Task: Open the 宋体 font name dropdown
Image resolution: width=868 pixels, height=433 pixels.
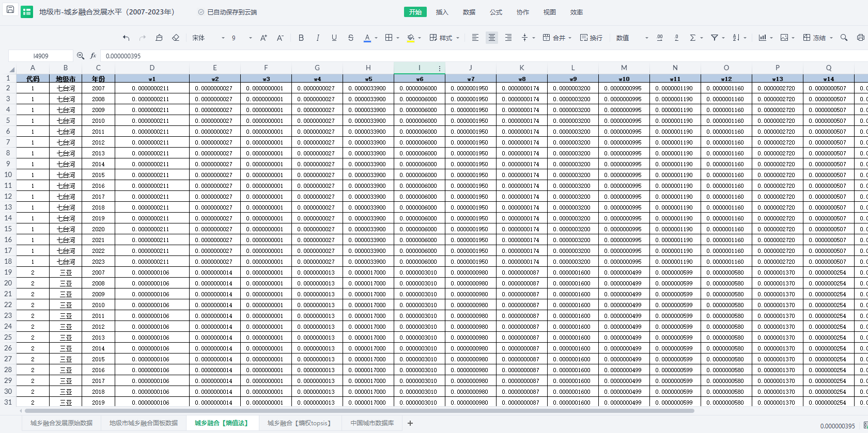Action: [208, 38]
